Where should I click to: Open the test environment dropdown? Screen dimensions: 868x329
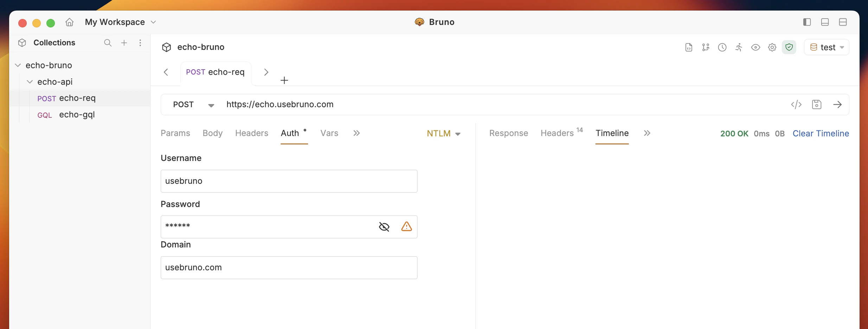(826, 47)
